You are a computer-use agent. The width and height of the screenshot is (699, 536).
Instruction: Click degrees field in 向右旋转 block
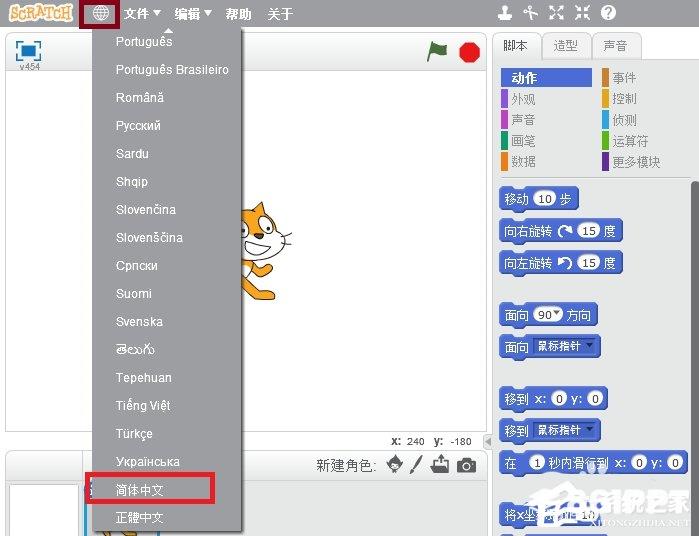click(588, 231)
